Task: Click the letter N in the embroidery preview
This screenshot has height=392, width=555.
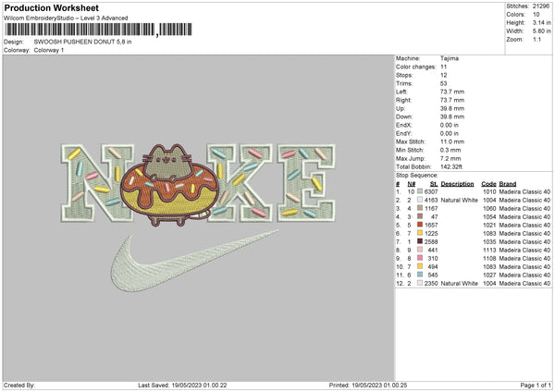Action: click(x=97, y=182)
